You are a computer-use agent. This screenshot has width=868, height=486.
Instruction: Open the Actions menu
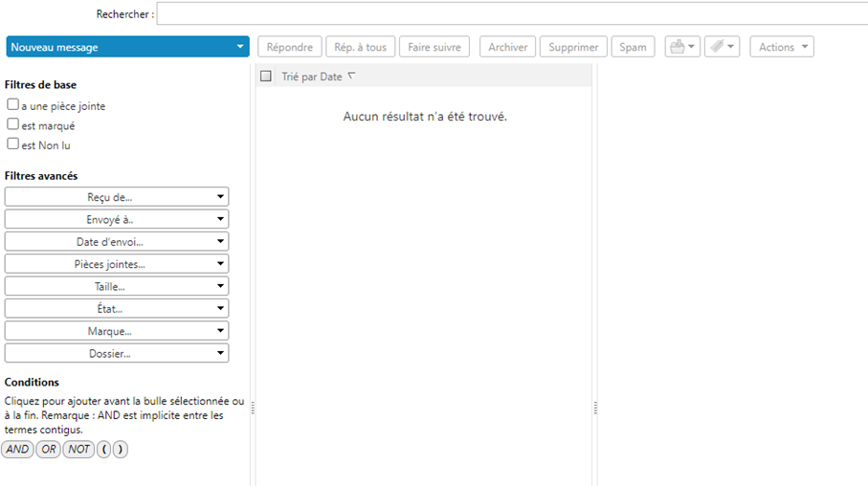tap(781, 47)
